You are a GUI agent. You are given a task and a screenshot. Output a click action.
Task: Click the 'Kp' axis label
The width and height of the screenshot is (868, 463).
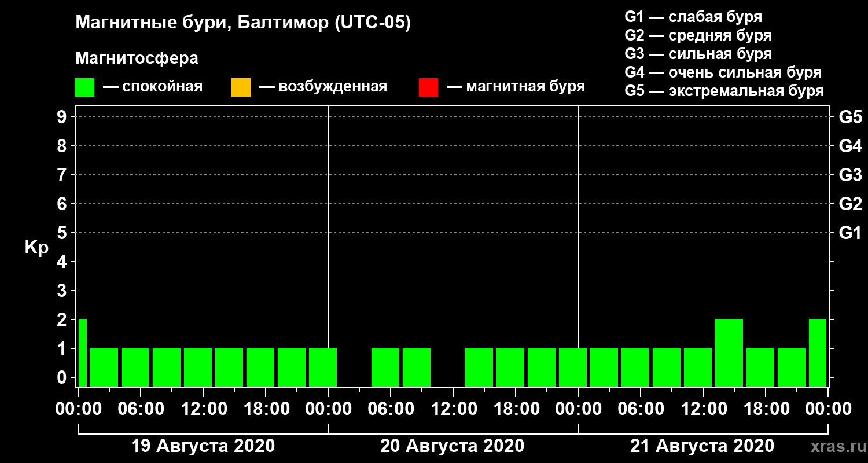36,248
